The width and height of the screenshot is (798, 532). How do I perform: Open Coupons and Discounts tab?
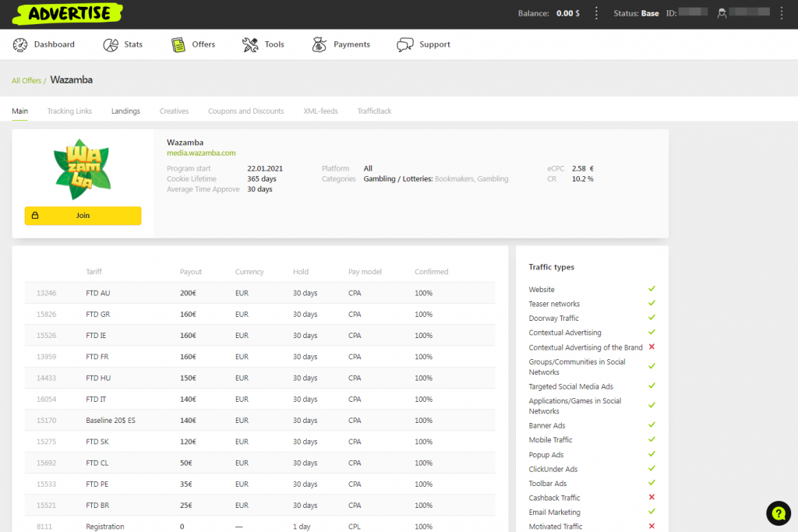245,111
